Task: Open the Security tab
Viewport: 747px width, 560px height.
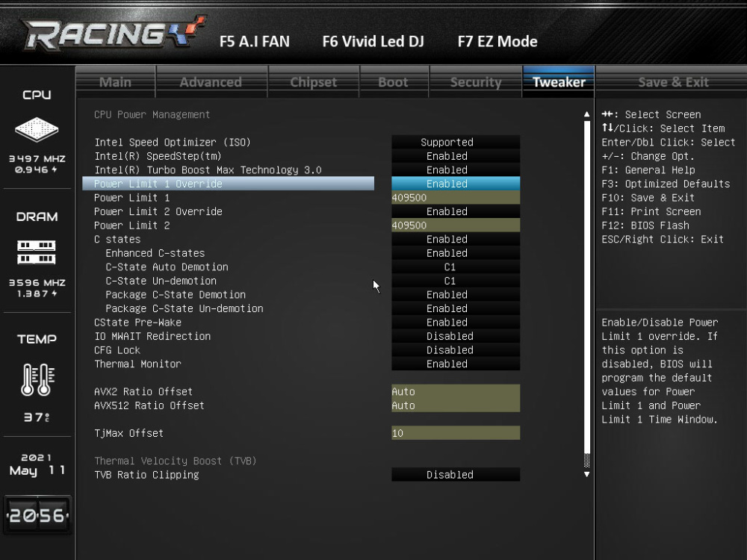Action: [x=476, y=82]
